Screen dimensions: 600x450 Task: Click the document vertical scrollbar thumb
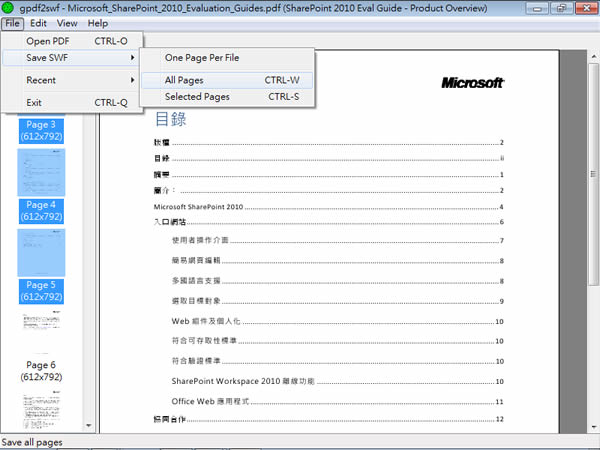click(x=593, y=174)
